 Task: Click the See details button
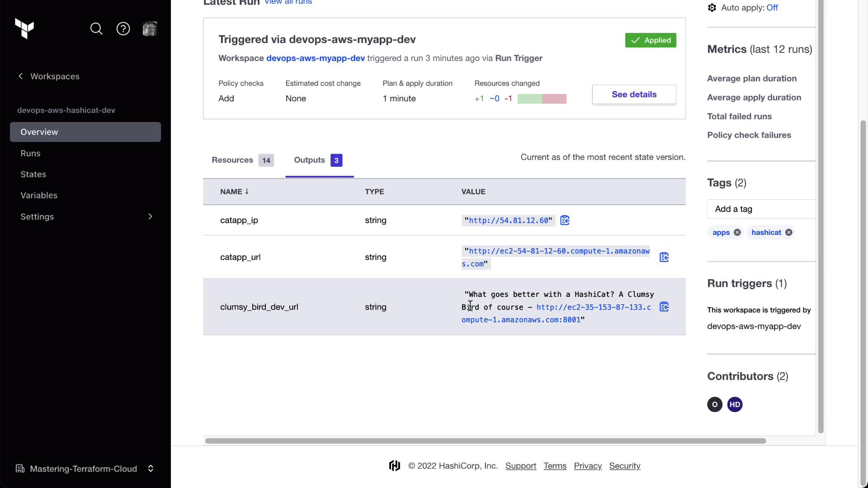(x=634, y=94)
